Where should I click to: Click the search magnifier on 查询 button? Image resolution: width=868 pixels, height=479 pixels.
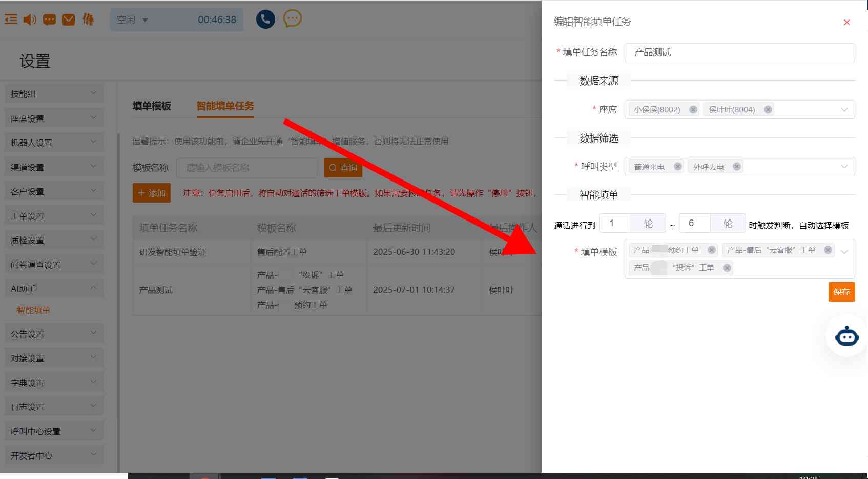point(334,167)
